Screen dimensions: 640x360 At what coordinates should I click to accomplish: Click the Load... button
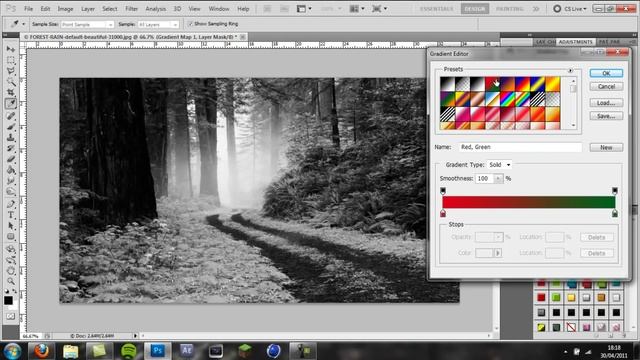coord(606,103)
